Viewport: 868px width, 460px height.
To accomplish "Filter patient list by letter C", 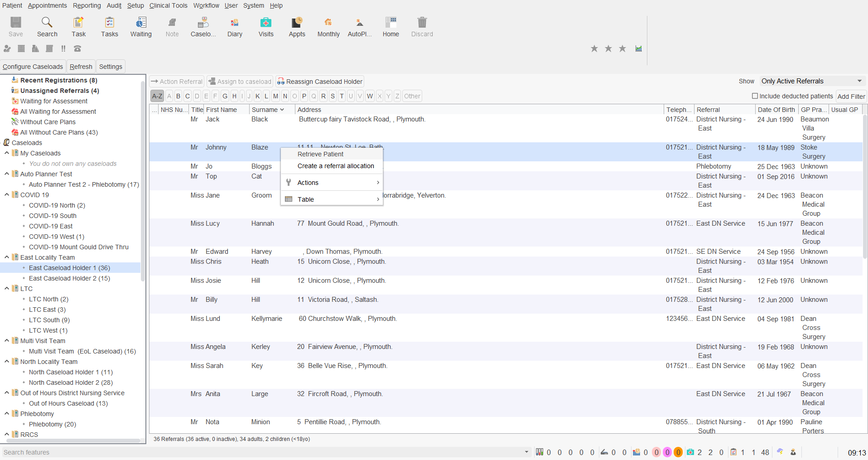I will point(188,96).
